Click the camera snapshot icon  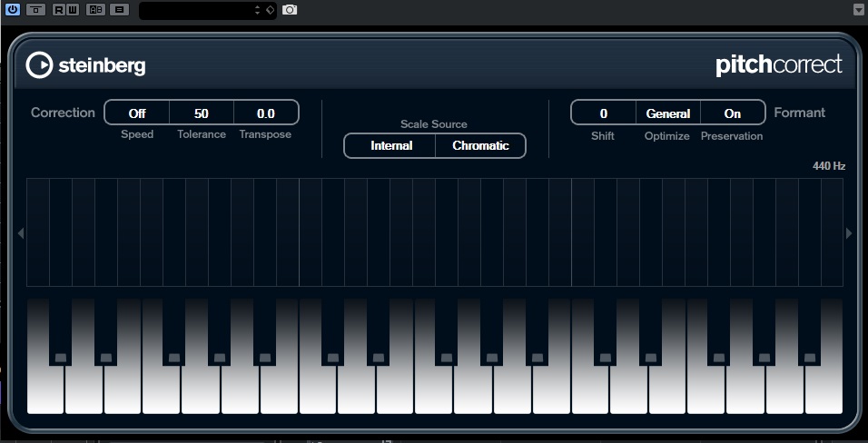click(x=290, y=10)
